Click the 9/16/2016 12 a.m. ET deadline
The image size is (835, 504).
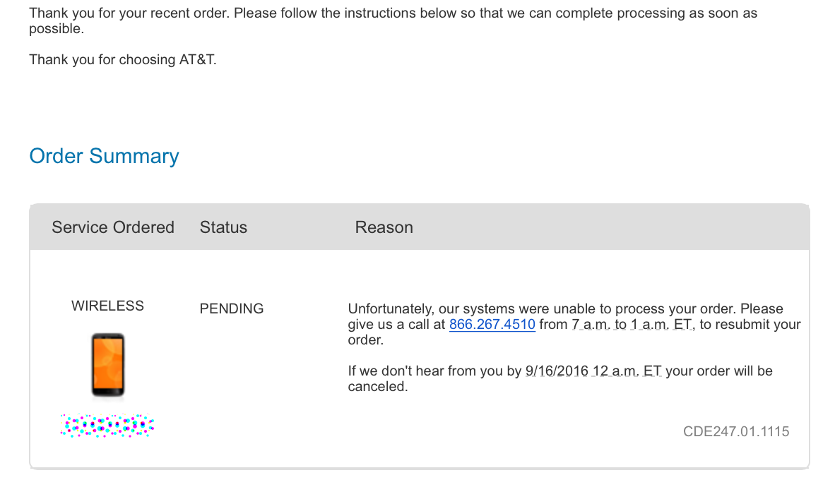tap(593, 371)
